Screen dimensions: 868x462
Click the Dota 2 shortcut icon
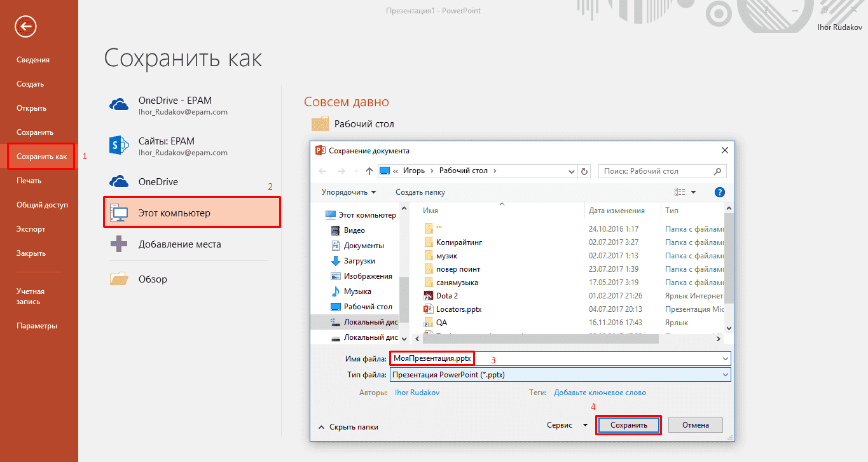coord(428,295)
